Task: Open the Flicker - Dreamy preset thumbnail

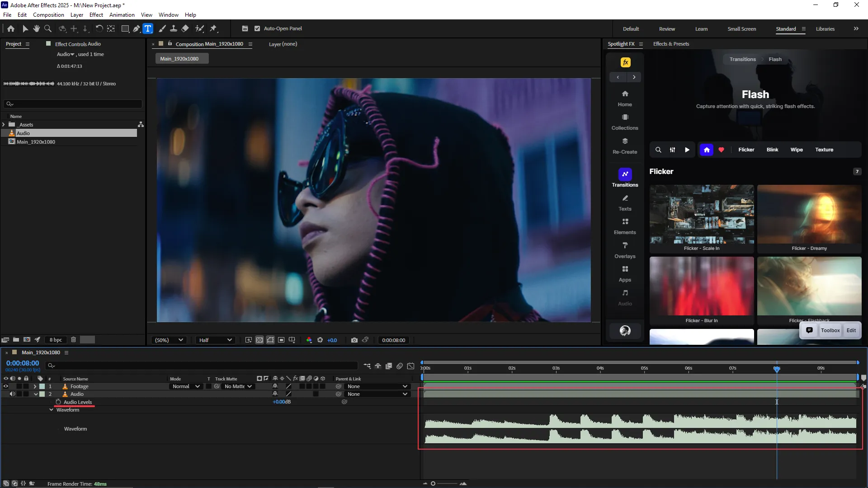Action: coord(809,215)
